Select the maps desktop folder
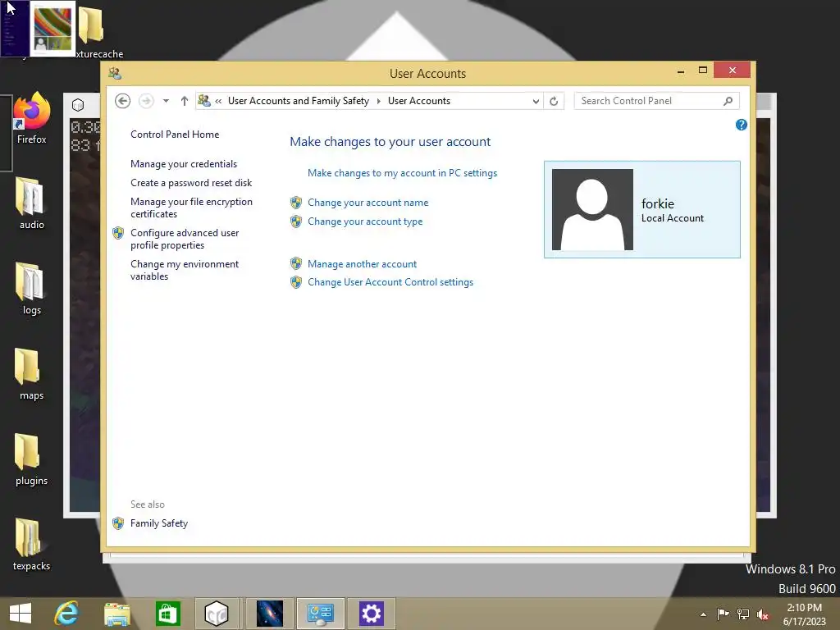Viewport: 840px width, 630px height. click(32, 374)
